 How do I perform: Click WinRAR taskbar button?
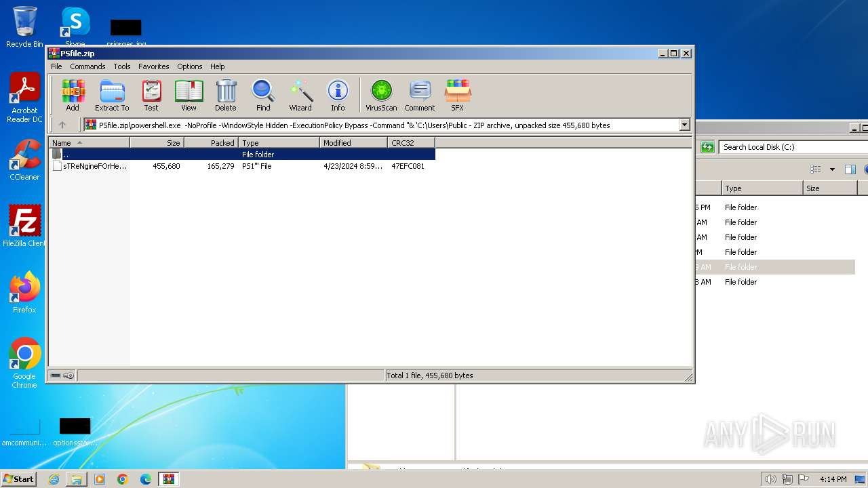click(168, 479)
